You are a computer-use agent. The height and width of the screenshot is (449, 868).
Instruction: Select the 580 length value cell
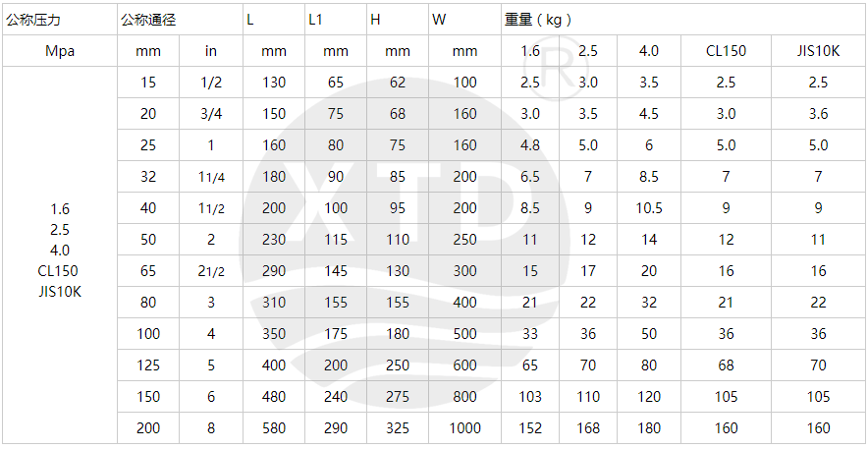(274, 428)
